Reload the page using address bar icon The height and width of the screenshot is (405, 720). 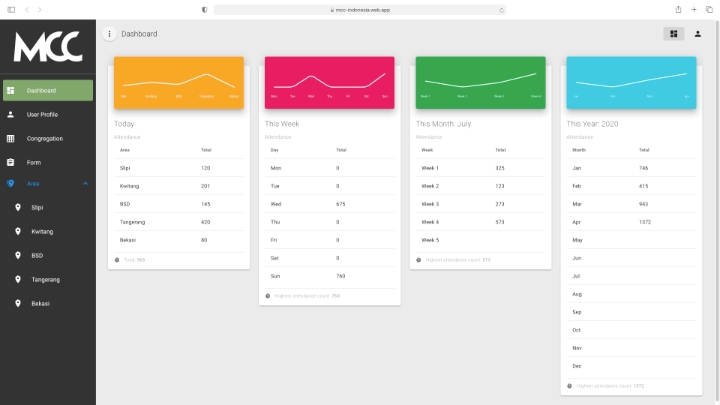(501, 10)
